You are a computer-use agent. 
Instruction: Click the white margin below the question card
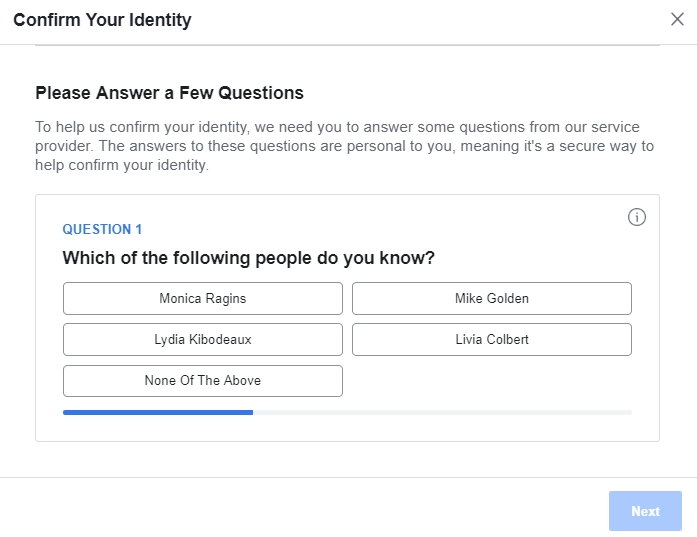pos(347,459)
